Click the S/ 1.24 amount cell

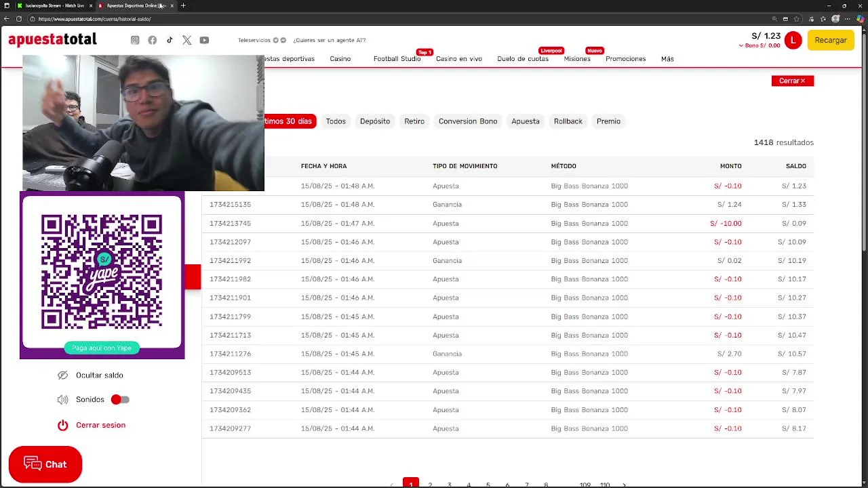click(x=730, y=205)
